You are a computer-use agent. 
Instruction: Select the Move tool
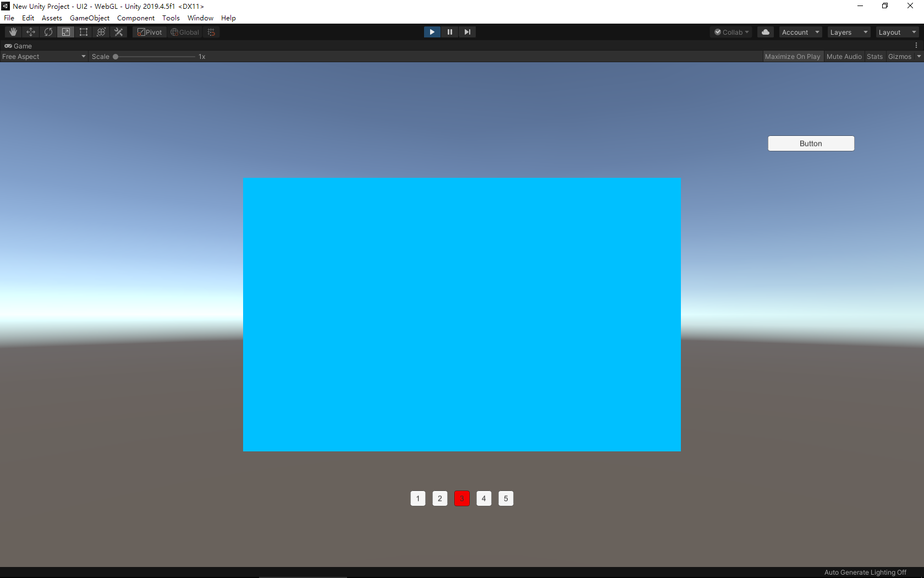click(30, 32)
